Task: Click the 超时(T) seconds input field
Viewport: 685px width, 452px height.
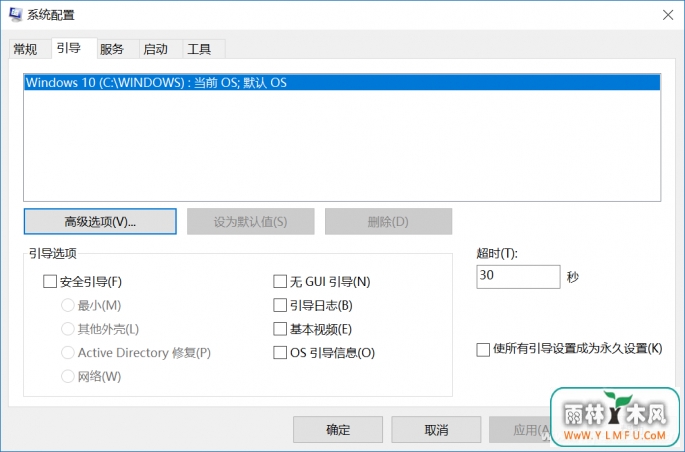Action: tap(518, 276)
